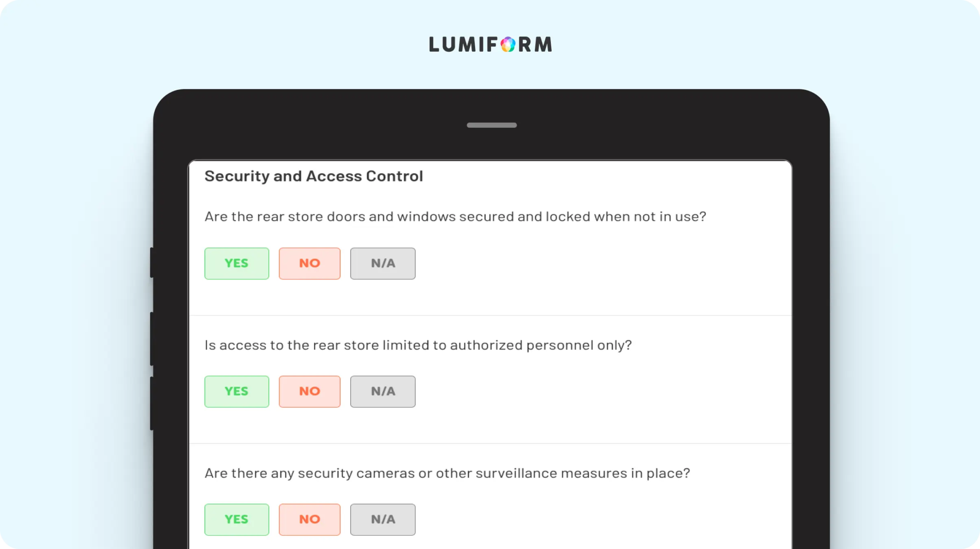Mark N/A for rear doors and windows question

pyautogui.click(x=383, y=264)
